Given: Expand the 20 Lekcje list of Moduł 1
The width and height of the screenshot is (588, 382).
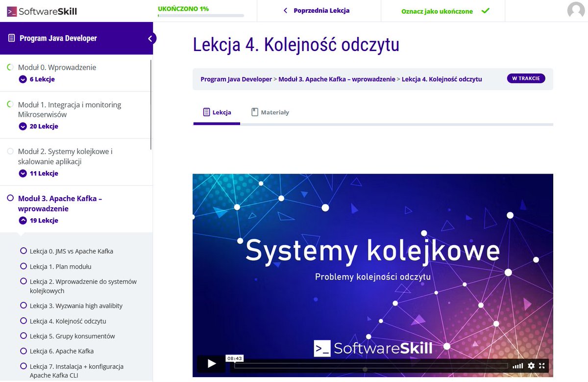Looking at the screenshot, I should point(38,127).
